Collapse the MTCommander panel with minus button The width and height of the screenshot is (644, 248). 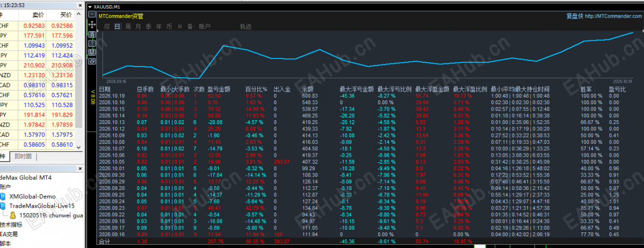click(92, 14)
